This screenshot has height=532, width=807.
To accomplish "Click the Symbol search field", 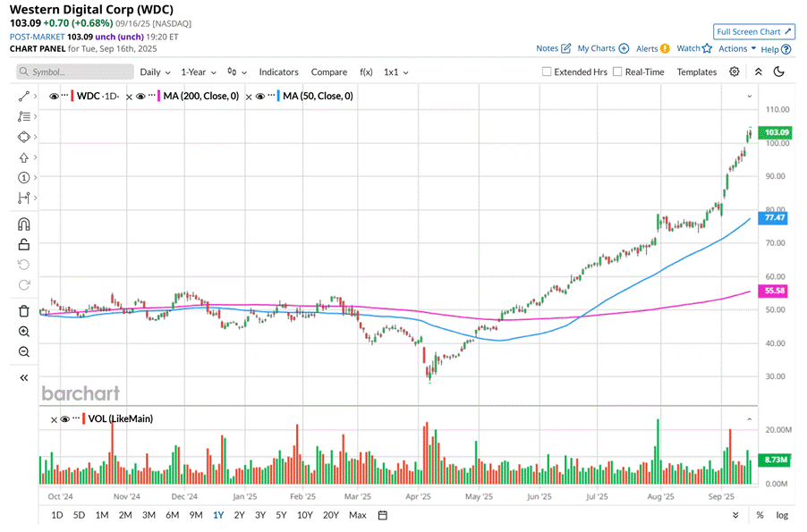I will point(75,72).
